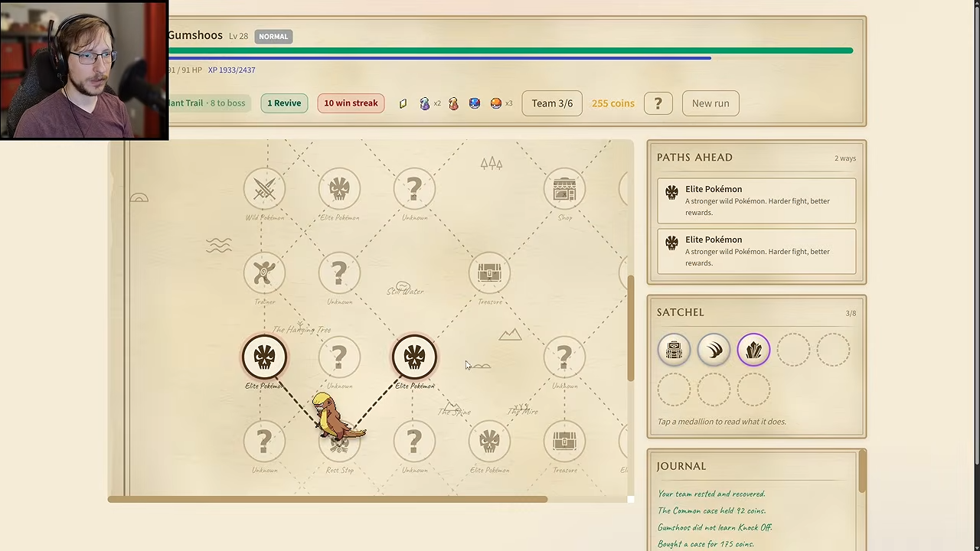Click the 10 win streak badge
This screenshot has width=980, height=551.
(351, 103)
